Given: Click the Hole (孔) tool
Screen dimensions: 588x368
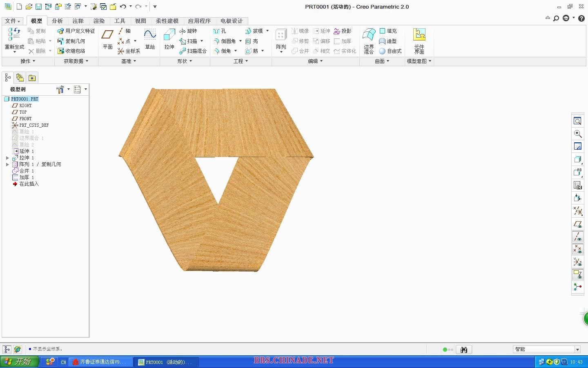Looking at the screenshot, I should tap(220, 31).
